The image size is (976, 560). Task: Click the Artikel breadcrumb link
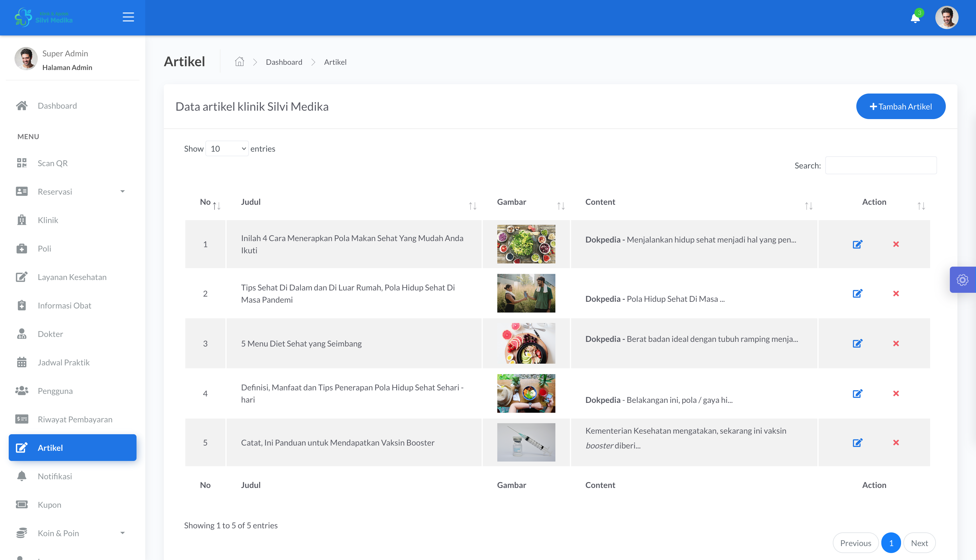coord(335,62)
